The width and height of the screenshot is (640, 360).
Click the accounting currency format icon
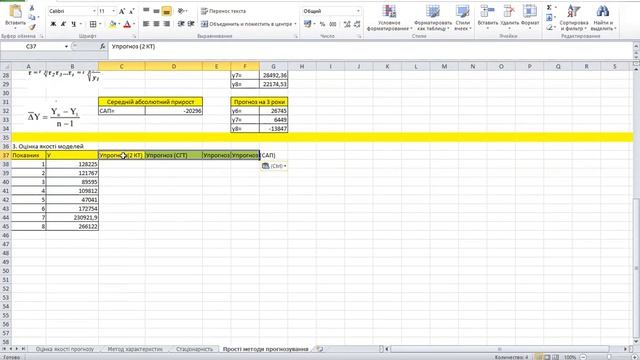[x=308, y=24]
